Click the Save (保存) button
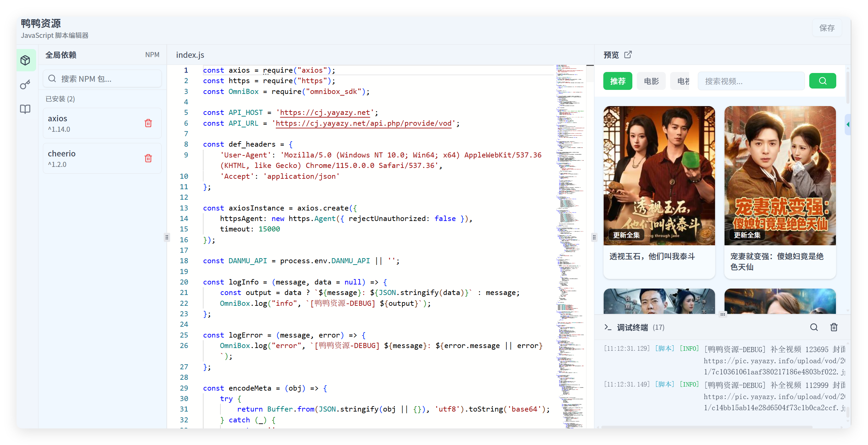The image size is (868, 445). [827, 28]
